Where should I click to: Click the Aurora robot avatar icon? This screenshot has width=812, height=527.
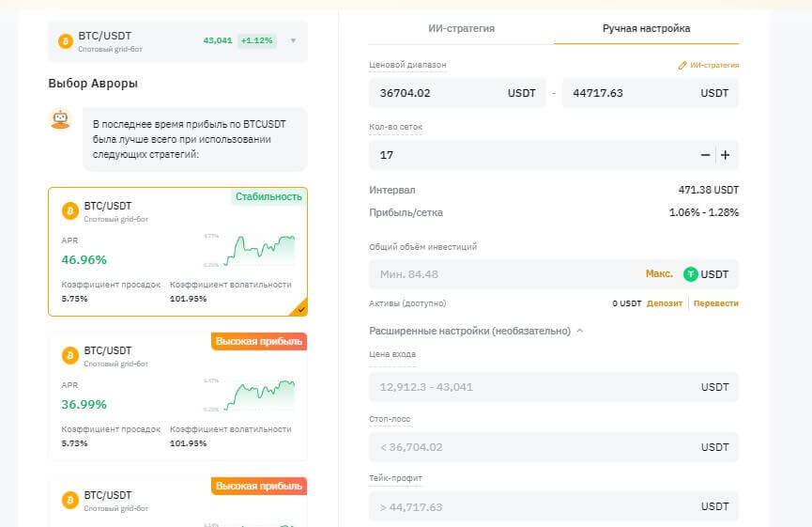tap(60, 118)
